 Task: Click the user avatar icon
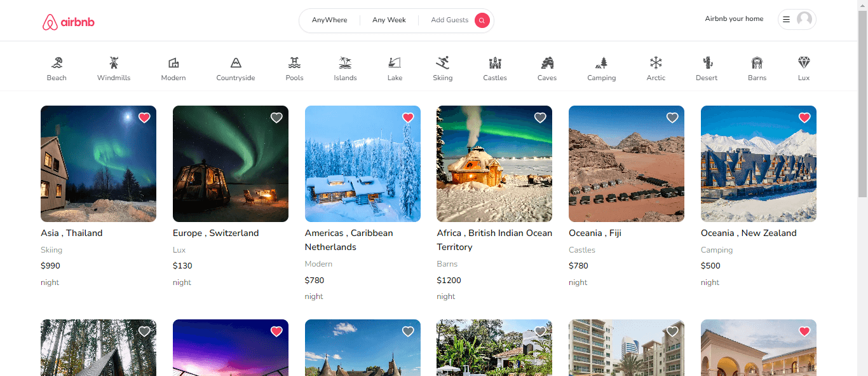point(804,20)
